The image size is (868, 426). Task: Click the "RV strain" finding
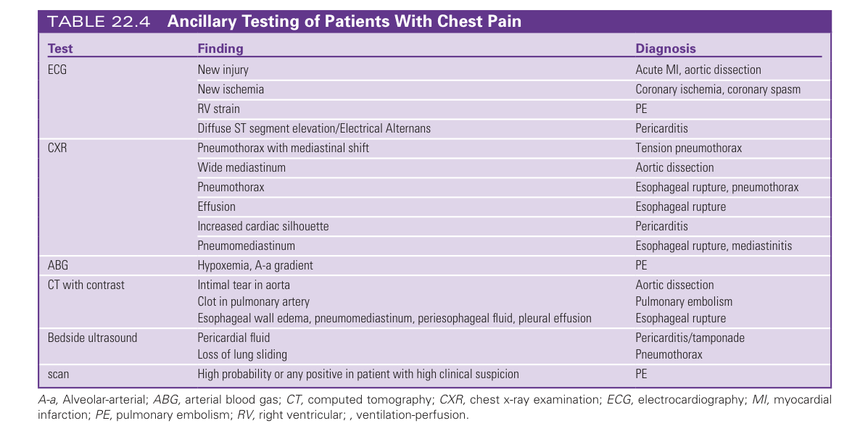click(218, 109)
